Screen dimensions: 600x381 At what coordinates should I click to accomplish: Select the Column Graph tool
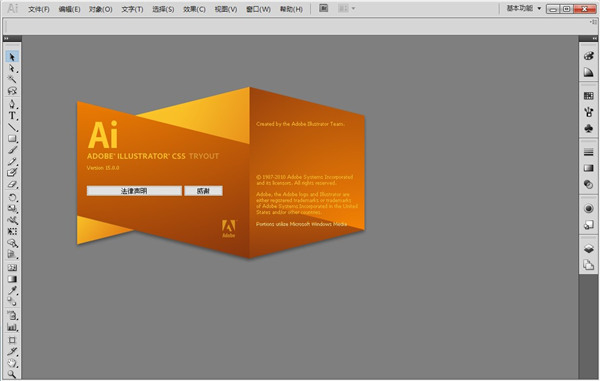[x=12, y=327]
